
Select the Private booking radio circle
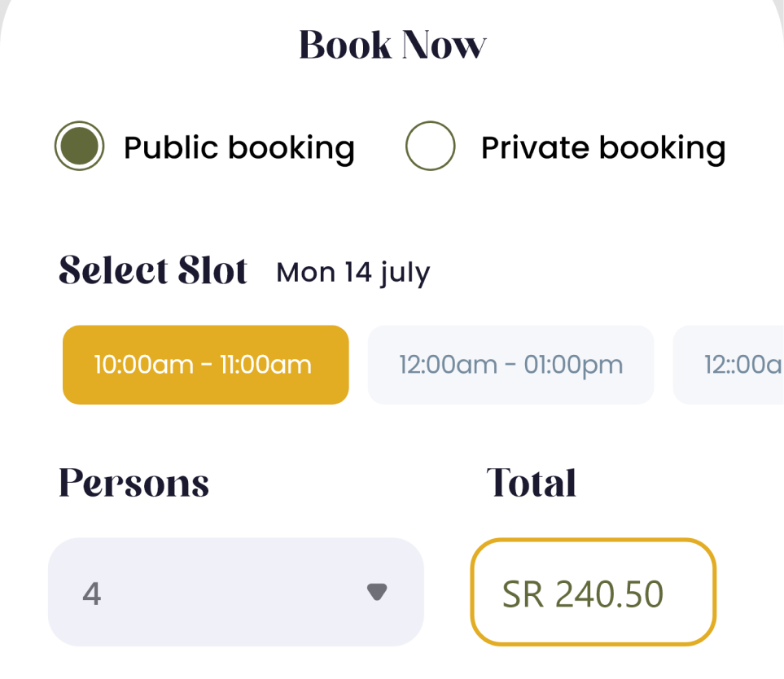430,147
